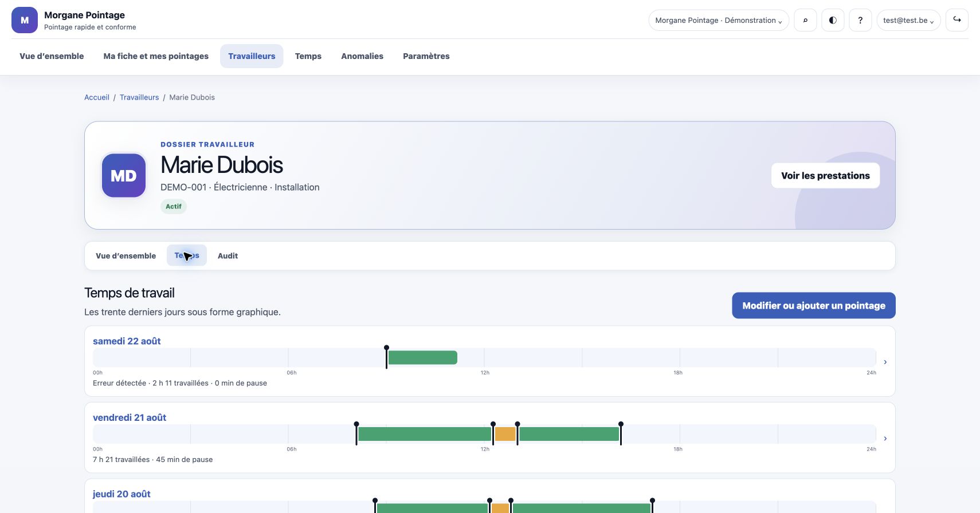This screenshot has width=980, height=513.
Task: Click the search magnifier icon
Action: (805, 20)
